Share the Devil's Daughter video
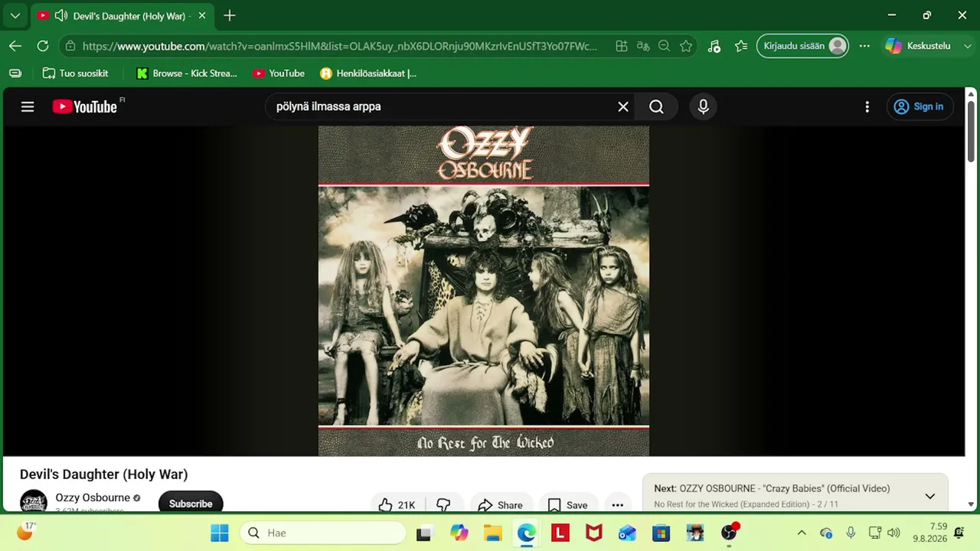980x551 pixels. point(501,504)
